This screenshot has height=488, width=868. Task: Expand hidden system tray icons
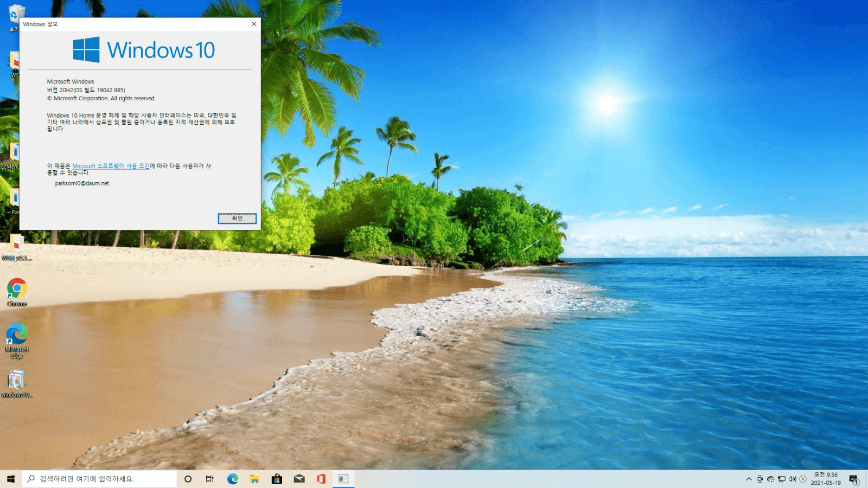749,479
